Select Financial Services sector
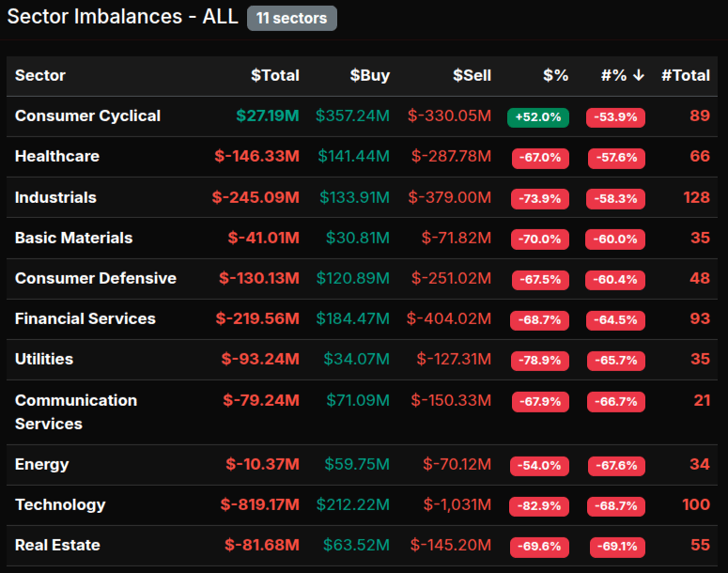The height and width of the screenshot is (573, 728). coord(85,318)
